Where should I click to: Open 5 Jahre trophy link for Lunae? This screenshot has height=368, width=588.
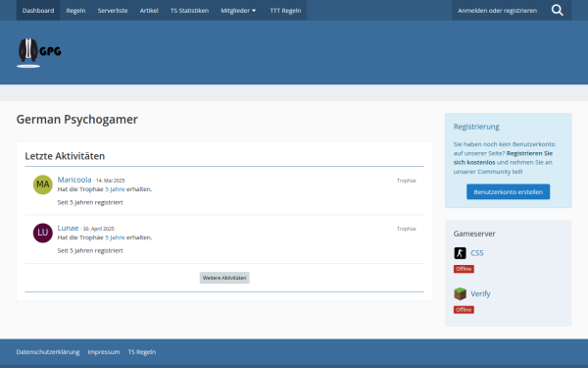115,237
